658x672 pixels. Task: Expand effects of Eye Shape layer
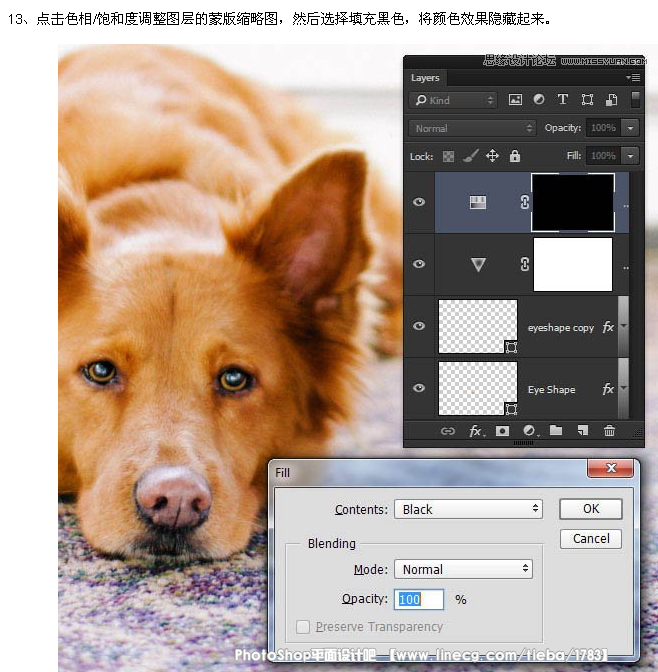624,388
